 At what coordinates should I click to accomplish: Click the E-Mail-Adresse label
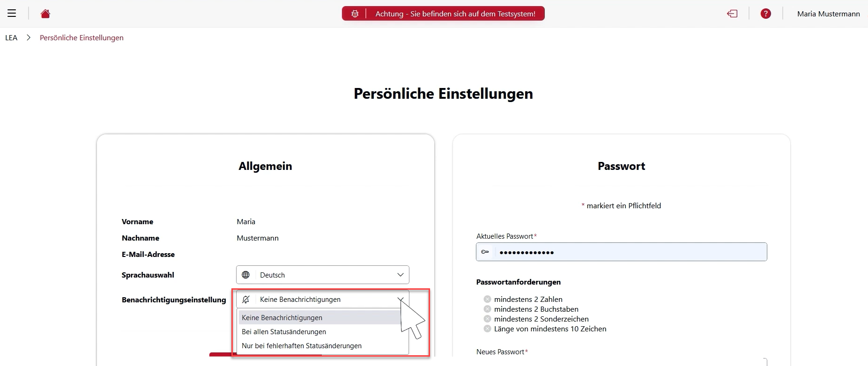(x=148, y=255)
